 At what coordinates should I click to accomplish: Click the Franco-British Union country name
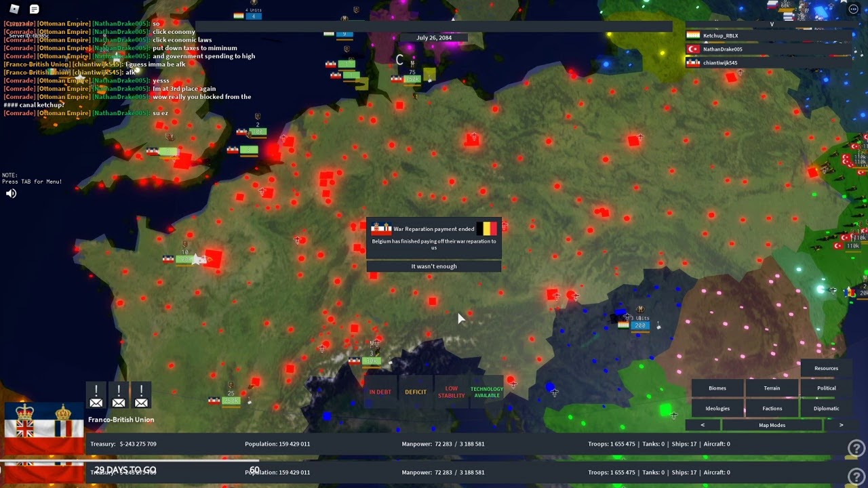[121, 420]
